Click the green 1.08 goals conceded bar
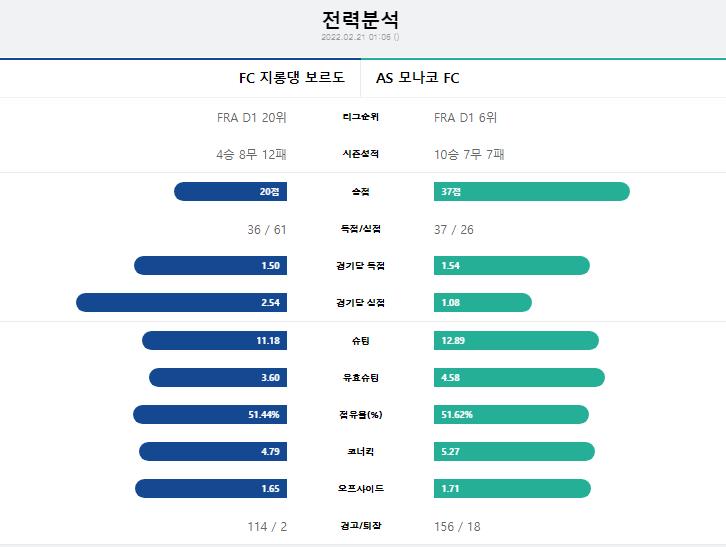 pos(482,302)
